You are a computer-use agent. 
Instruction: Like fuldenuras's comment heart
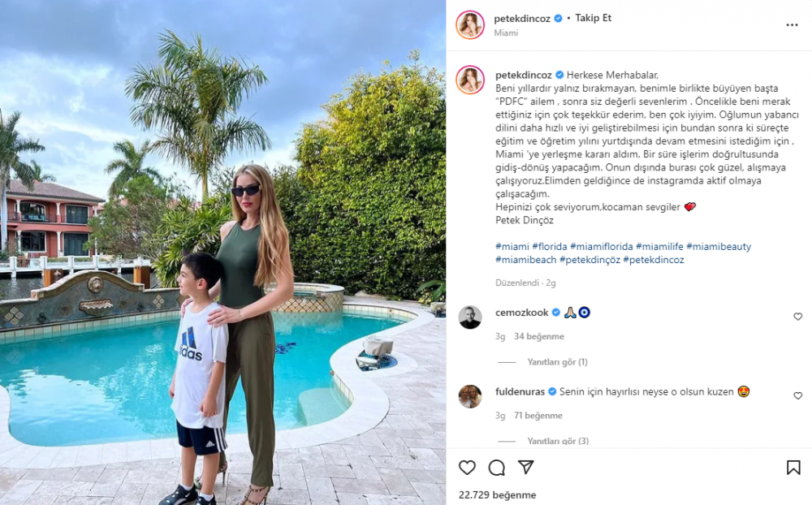[x=797, y=395]
